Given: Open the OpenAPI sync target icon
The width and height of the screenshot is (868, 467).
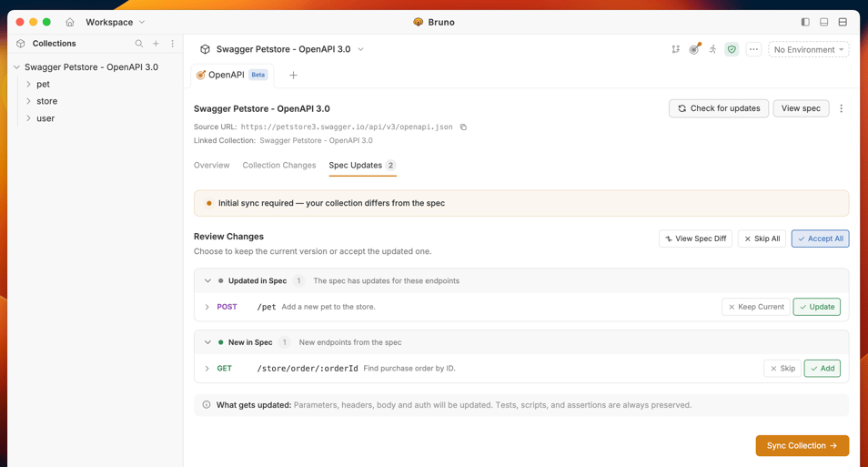Looking at the screenshot, I should tap(694, 49).
